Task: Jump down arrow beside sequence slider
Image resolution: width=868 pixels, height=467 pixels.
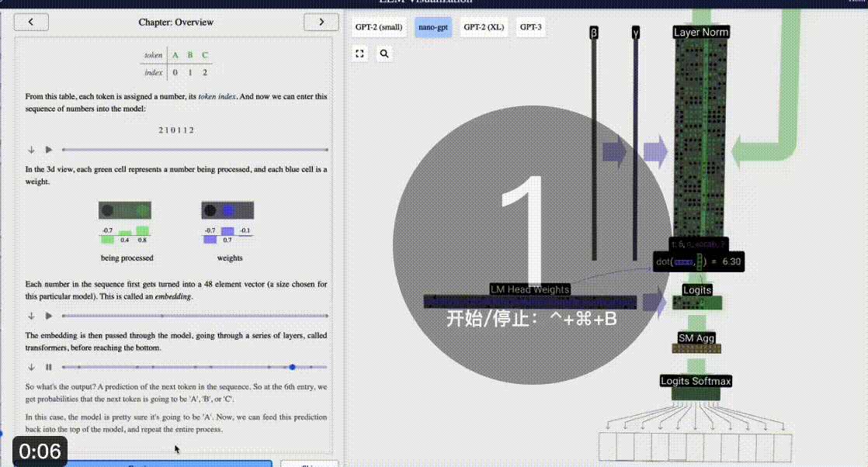Action: pos(31,150)
